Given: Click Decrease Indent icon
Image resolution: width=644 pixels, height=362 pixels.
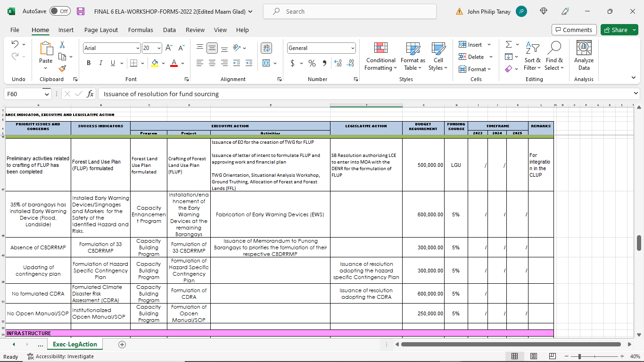Looking at the screenshot, I should [x=237, y=63].
